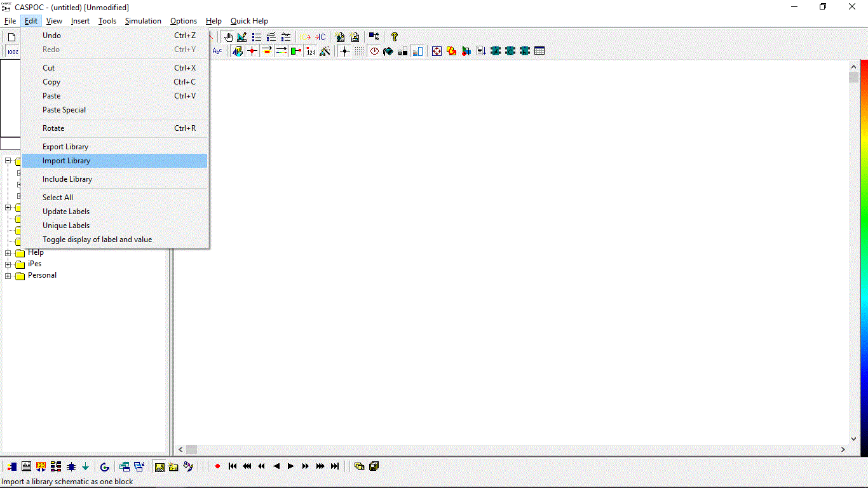The image size is (868, 488).
Task: Click the green block with red square icon
Action: tap(296, 51)
